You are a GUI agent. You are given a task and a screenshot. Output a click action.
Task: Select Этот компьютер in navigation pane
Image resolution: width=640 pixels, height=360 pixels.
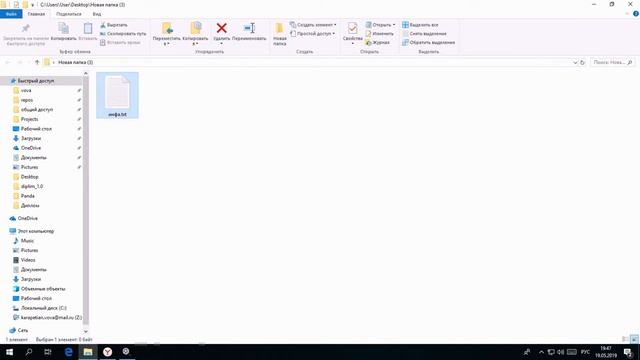pos(36,231)
